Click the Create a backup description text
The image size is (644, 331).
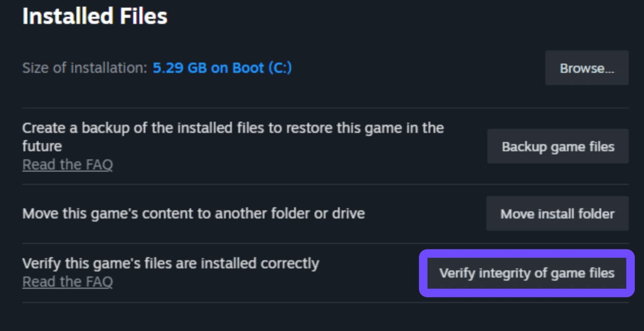pyautogui.click(x=232, y=128)
